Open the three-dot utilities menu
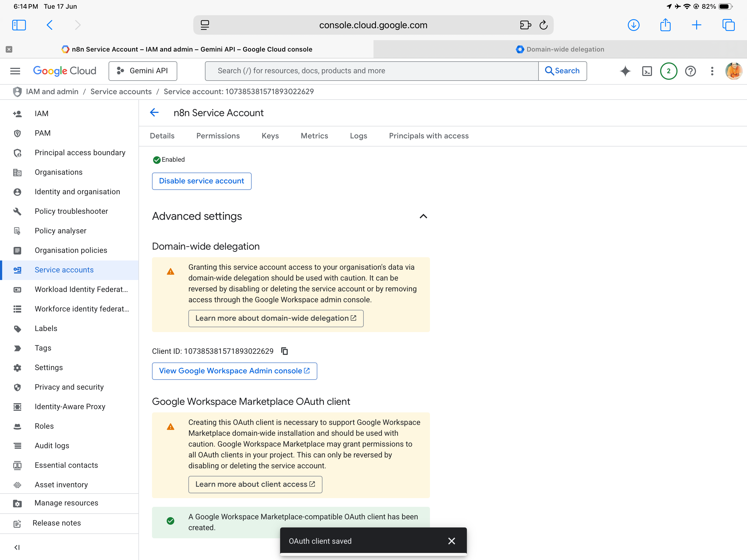This screenshot has width=747, height=560. (x=712, y=71)
